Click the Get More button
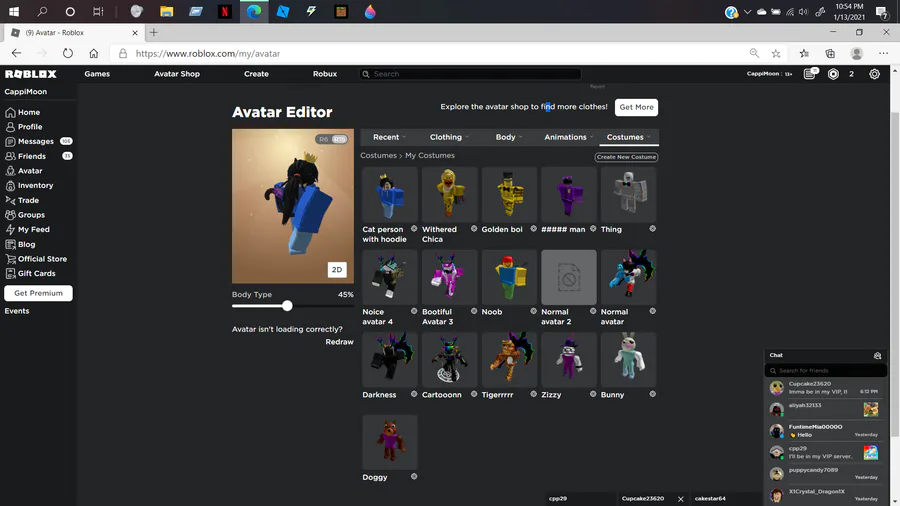The image size is (900, 506). [x=636, y=107]
